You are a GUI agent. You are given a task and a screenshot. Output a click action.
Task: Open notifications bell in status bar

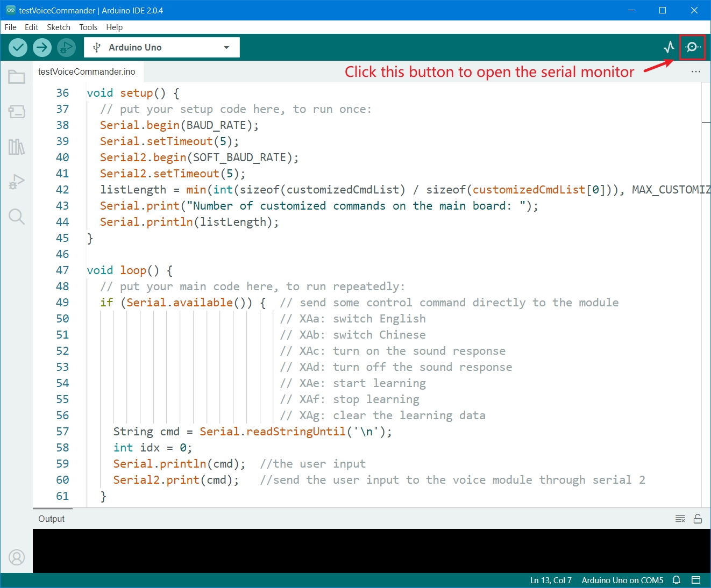click(677, 580)
